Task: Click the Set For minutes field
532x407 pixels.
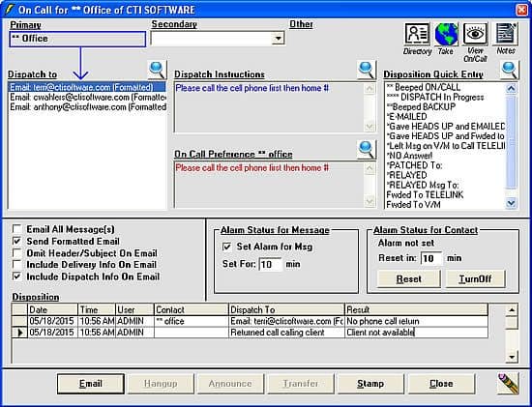Action: click(x=270, y=264)
